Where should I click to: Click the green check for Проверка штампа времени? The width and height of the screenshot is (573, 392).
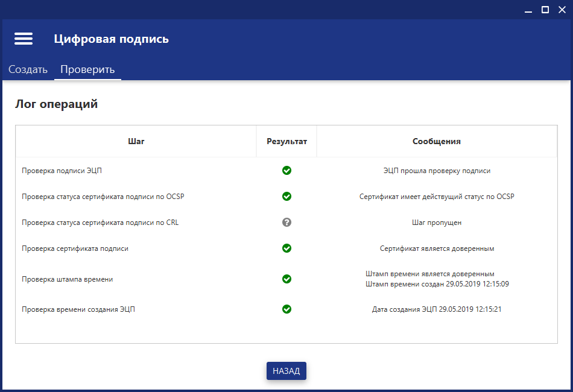[286, 279]
